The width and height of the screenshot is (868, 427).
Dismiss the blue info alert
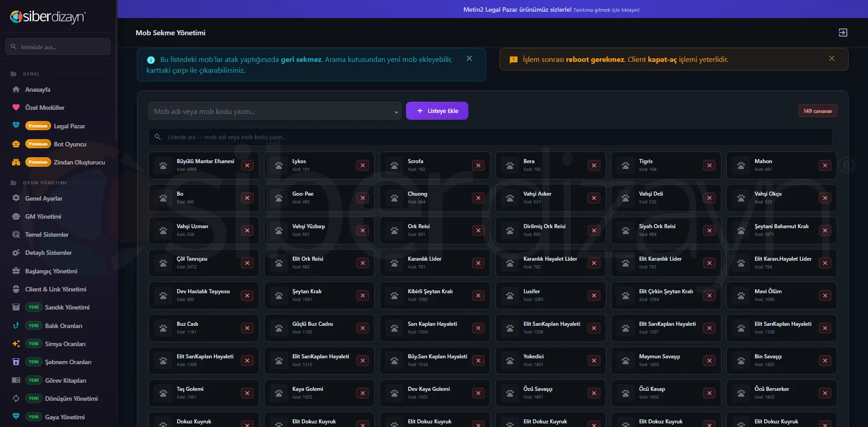469,58
